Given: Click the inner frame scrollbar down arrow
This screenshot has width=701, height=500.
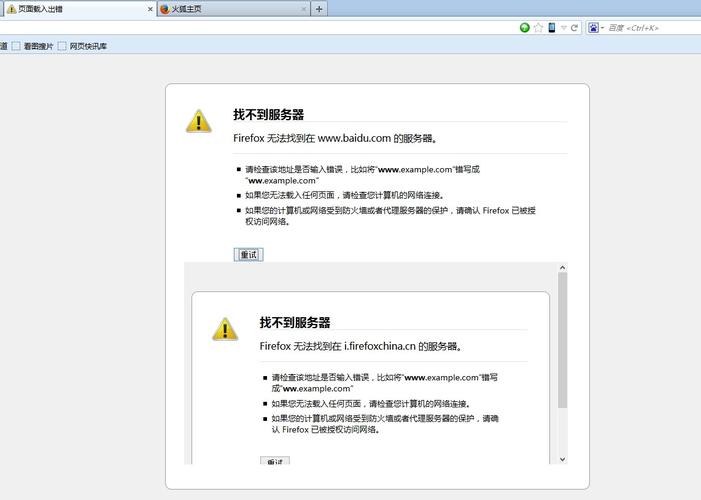Looking at the screenshot, I should coord(562,459).
